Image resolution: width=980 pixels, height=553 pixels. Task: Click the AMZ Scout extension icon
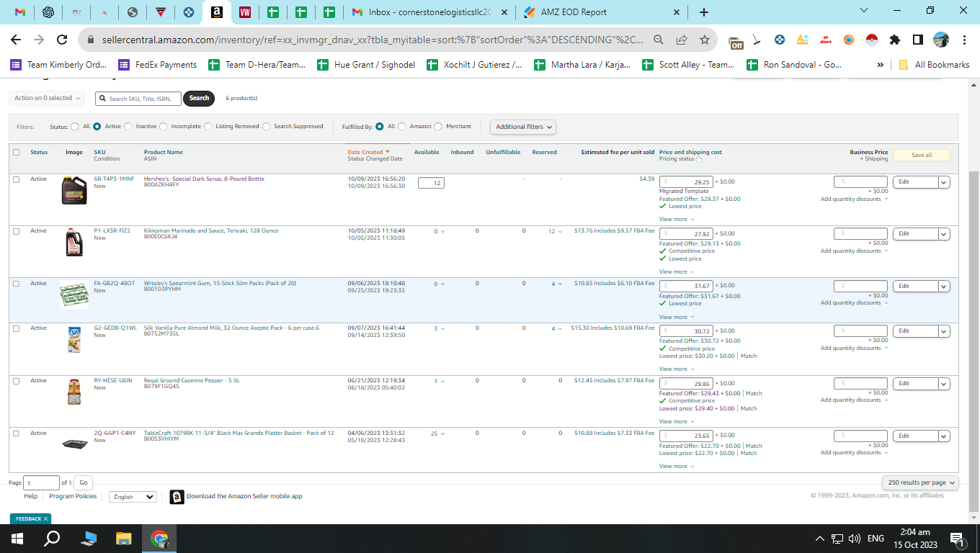pyautogui.click(x=803, y=40)
